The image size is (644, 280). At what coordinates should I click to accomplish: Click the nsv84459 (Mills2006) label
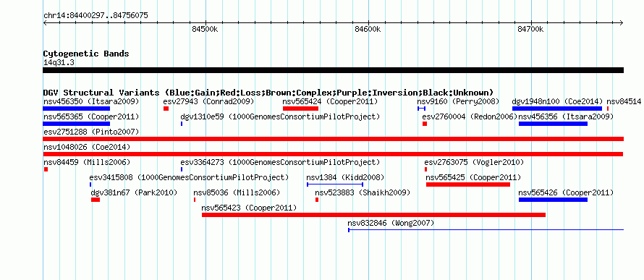[87, 162]
